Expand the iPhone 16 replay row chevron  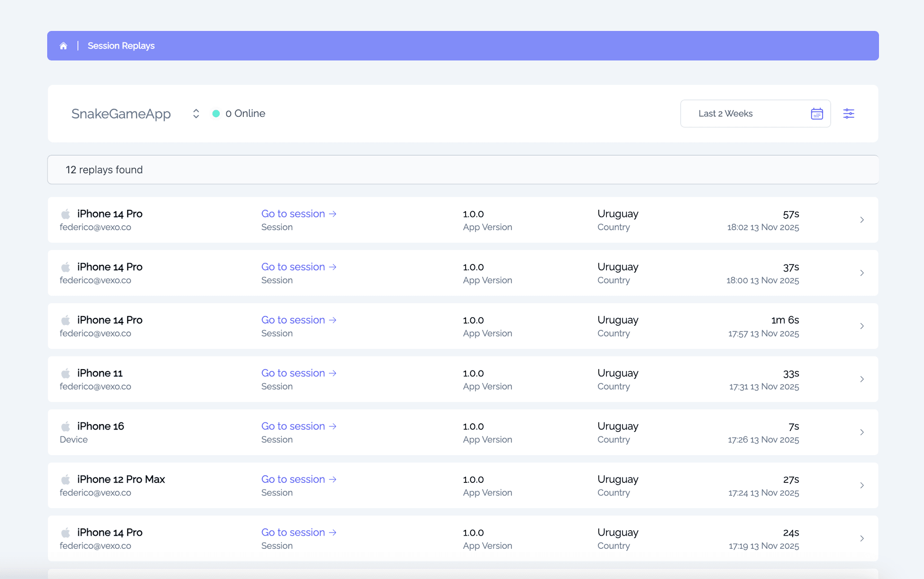[x=862, y=432]
